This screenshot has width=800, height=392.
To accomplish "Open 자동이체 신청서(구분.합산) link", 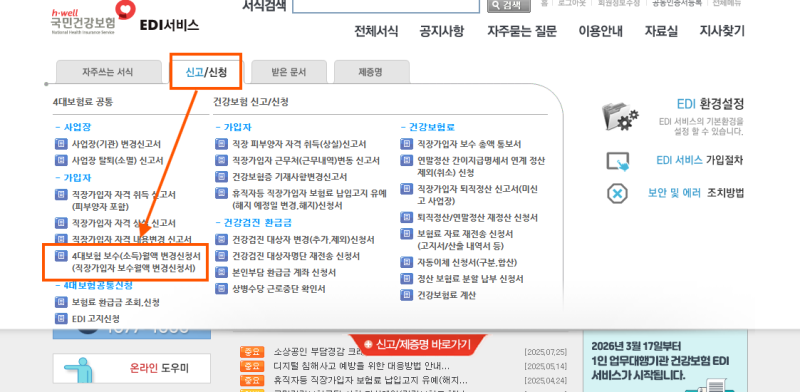I will 467,262.
